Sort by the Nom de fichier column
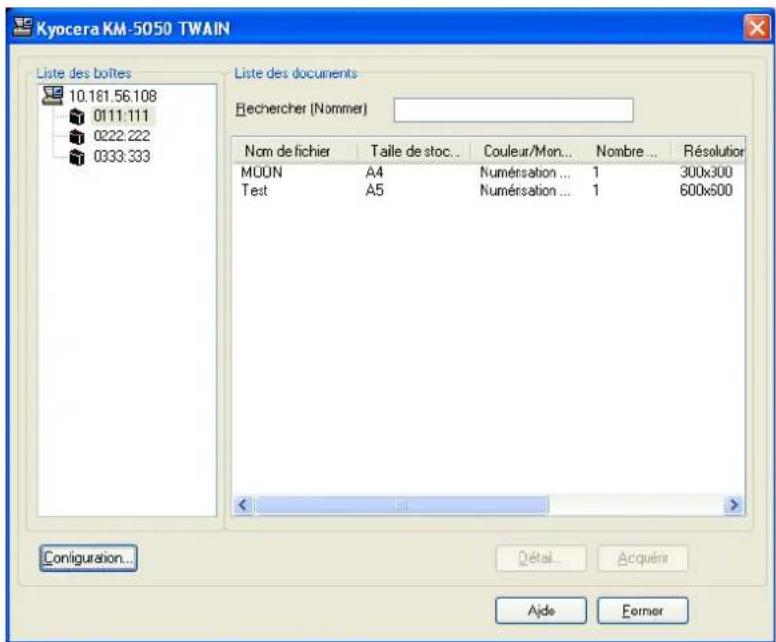 [x=295, y=151]
